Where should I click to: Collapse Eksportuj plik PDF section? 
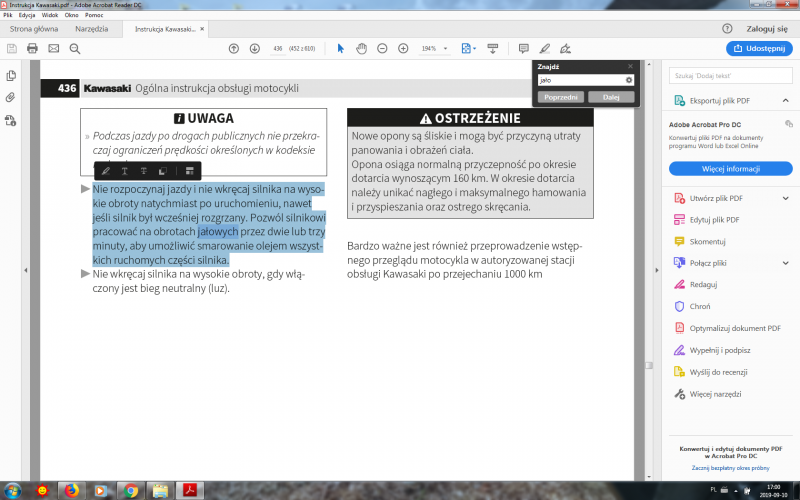pos(785,101)
